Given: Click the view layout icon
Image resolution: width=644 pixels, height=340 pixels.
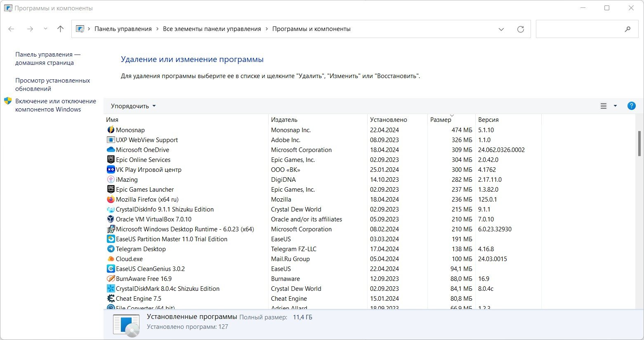Looking at the screenshot, I should [x=604, y=106].
